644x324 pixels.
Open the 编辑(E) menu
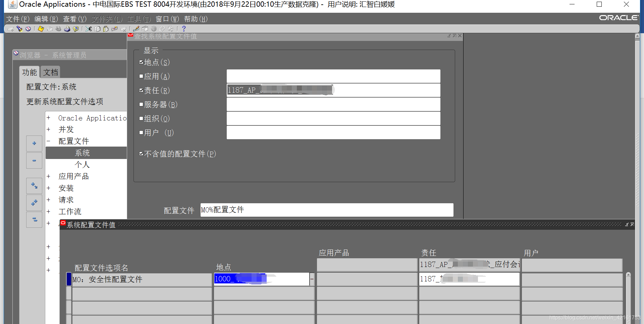(x=46, y=19)
